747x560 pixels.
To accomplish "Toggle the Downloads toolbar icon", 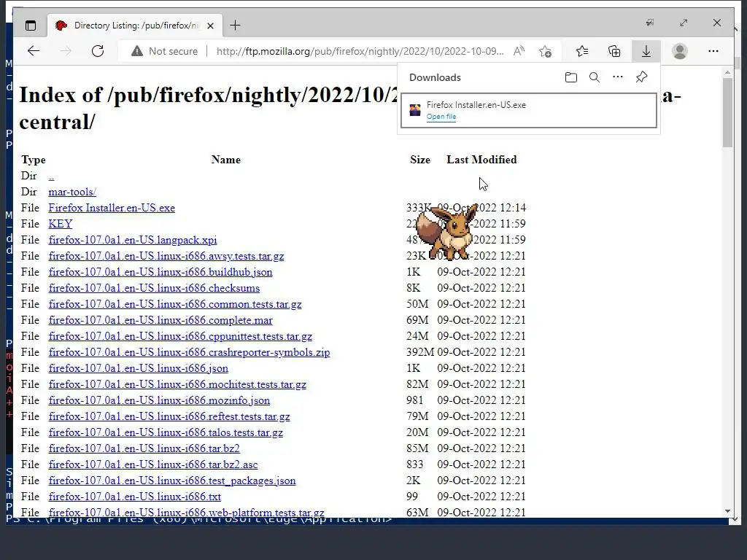I will click(646, 51).
